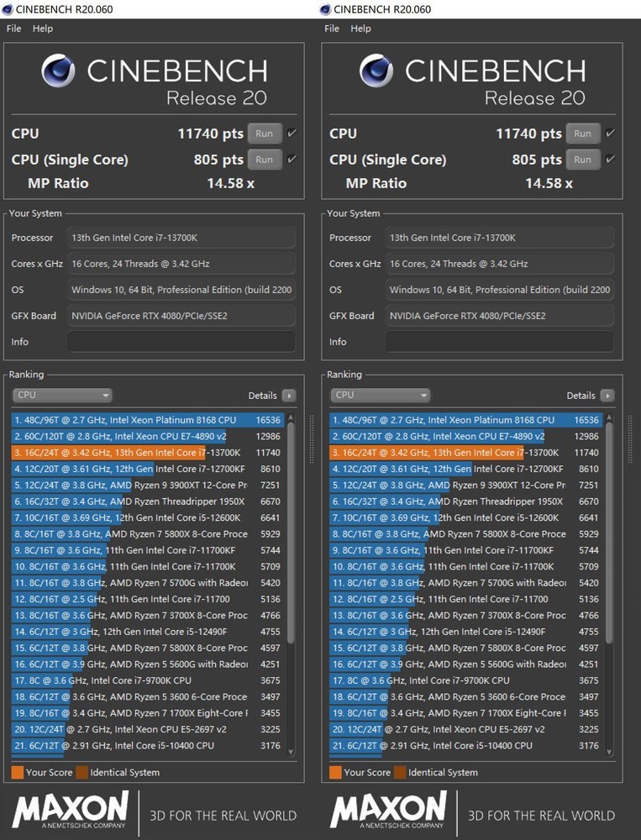Click left window title bar Cinebench icon
The width and height of the screenshot is (641, 840).
point(7,9)
